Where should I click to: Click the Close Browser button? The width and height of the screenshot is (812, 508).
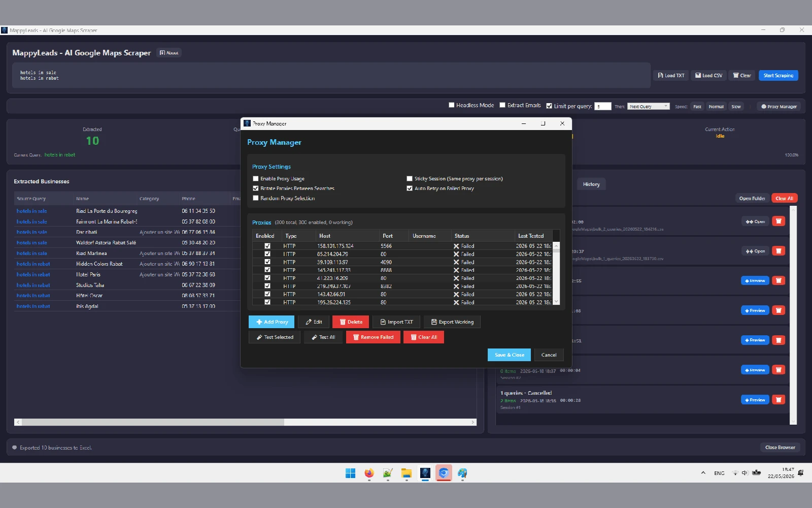click(780, 448)
